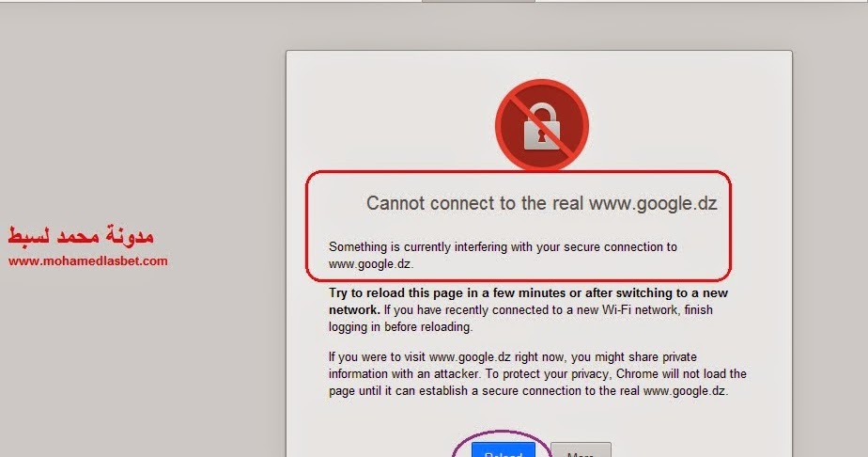Click the red Arabic blog title watermark

[x=81, y=235]
